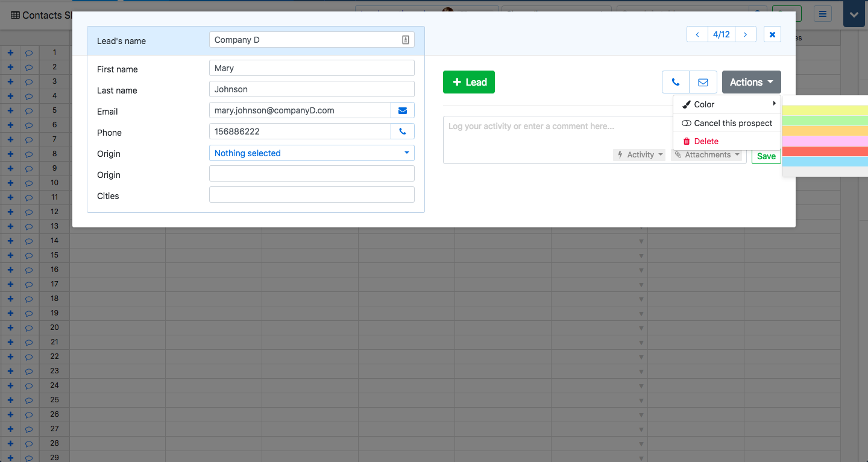The image size is (868, 462).
Task: Click the comment bubble icon in row 14
Action: click(29, 241)
